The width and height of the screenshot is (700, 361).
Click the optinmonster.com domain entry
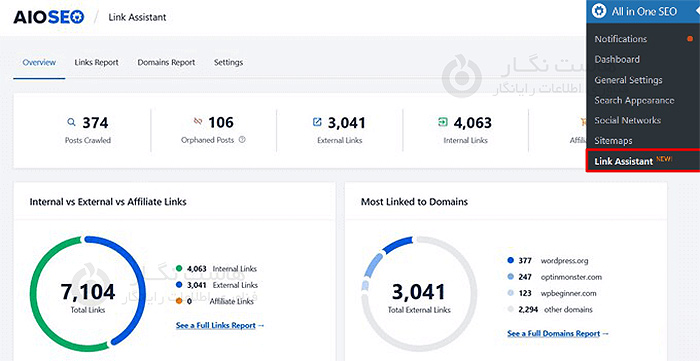click(571, 277)
